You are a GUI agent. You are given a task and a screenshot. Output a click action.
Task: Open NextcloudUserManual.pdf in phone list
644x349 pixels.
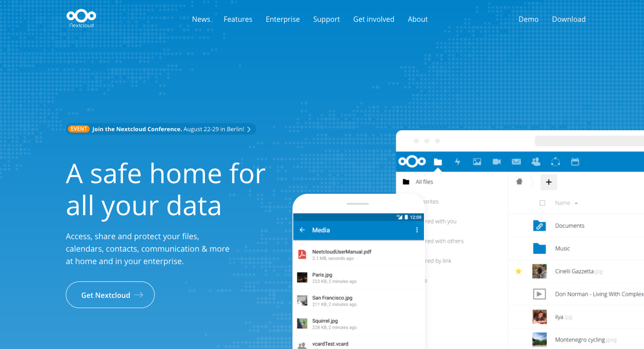(359, 254)
